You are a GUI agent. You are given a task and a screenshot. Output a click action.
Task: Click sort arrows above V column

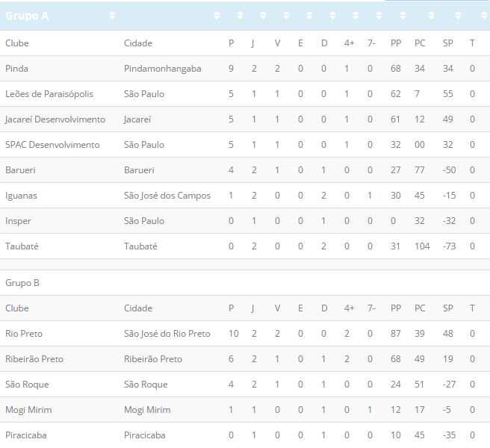(286, 16)
